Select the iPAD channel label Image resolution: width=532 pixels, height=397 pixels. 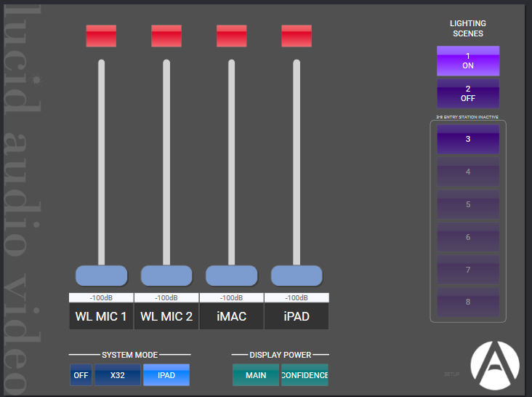click(297, 316)
